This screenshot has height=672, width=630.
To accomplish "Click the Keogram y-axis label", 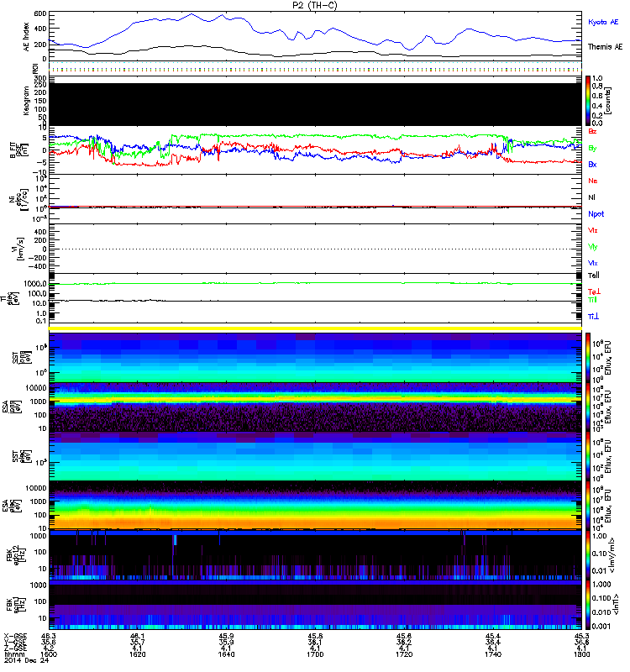I will click(x=27, y=101).
